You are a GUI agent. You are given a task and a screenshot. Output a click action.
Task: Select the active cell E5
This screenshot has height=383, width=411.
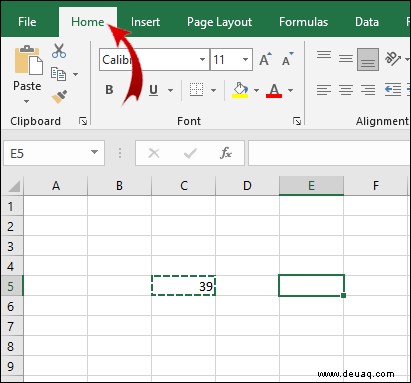click(x=311, y=285)
